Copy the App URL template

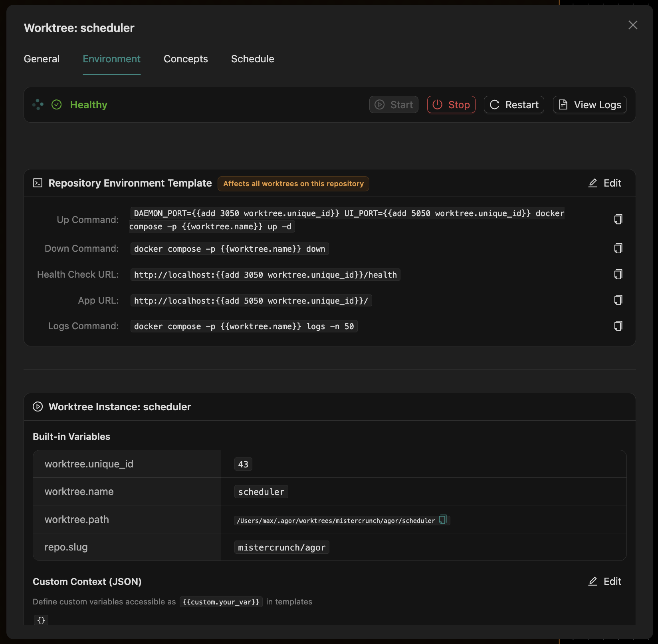[618, 300]
